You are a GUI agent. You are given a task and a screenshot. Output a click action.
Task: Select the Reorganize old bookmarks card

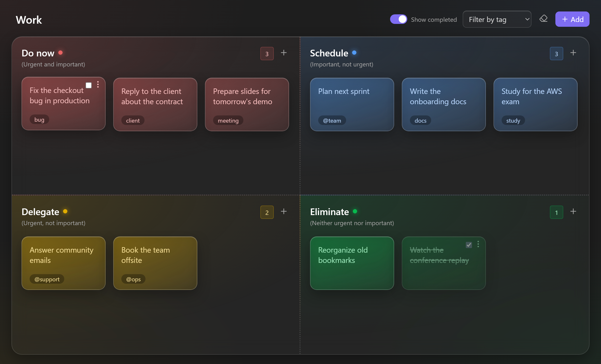(x=352, y=263)
